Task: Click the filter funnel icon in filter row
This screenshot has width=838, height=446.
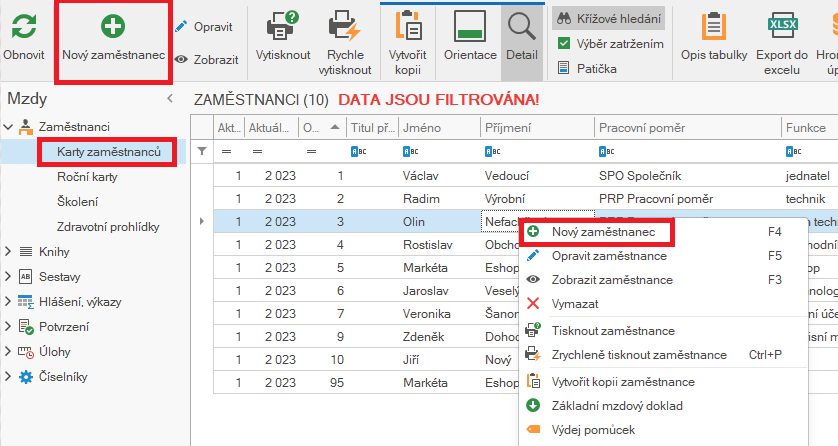Action: pos(202,151)
